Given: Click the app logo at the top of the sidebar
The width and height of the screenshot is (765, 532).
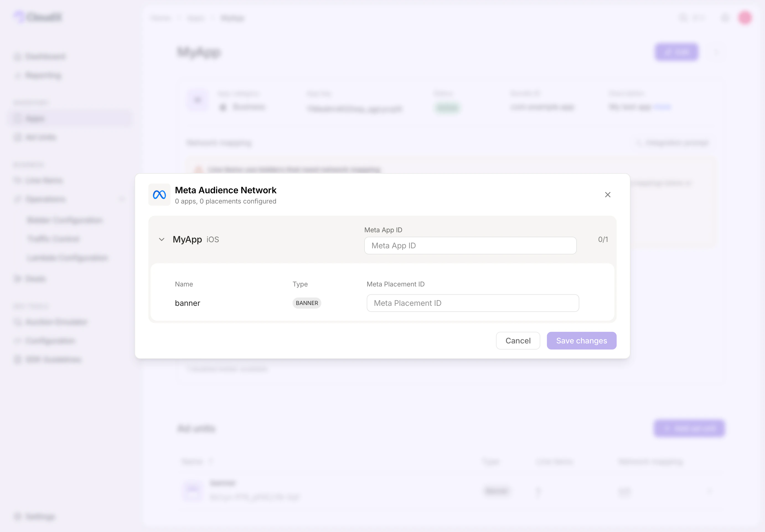Looking at the screenshot, I should coord(38,17).
